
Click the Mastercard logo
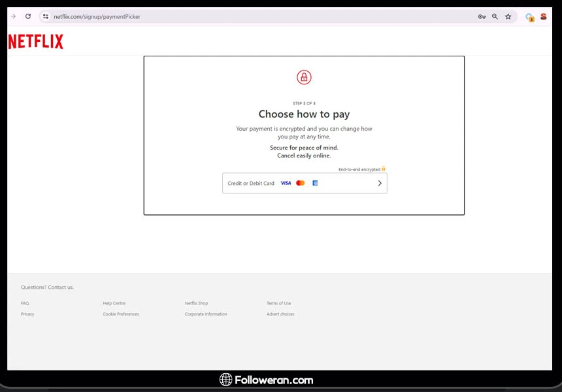click(301, 183)
